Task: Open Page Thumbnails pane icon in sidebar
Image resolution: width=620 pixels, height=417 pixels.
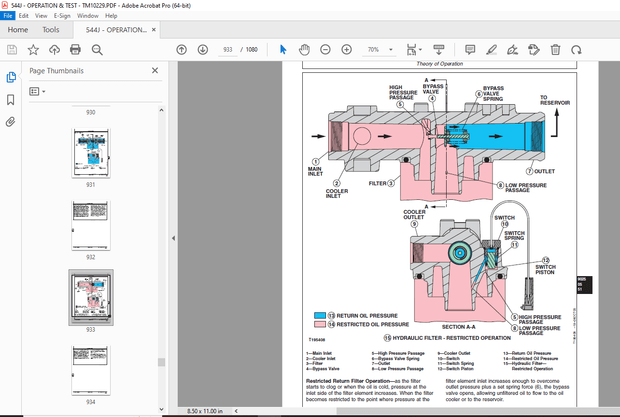Action: (11, 77)
